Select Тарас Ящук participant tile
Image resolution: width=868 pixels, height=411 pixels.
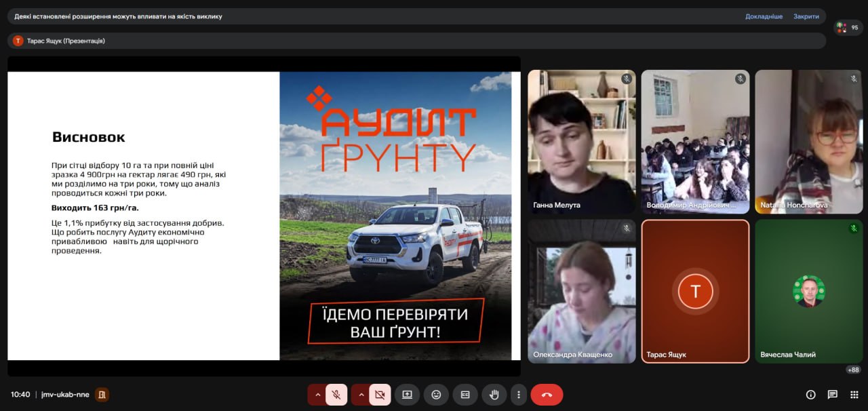point(695,291)
